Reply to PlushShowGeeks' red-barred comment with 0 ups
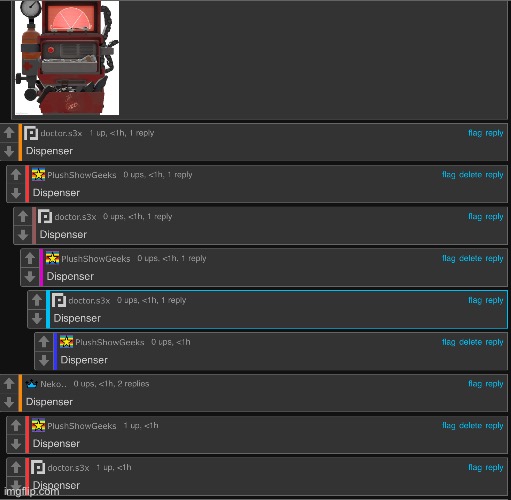 coord(494,175)
